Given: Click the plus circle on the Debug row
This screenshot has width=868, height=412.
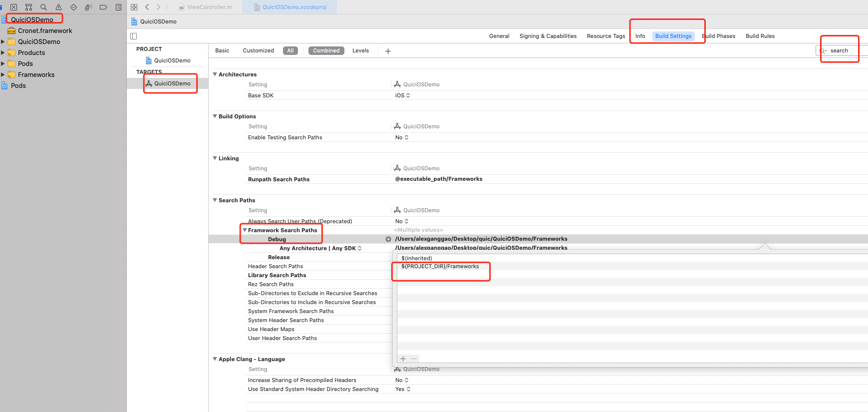Looking at the screenshot, I should point(388,239).
